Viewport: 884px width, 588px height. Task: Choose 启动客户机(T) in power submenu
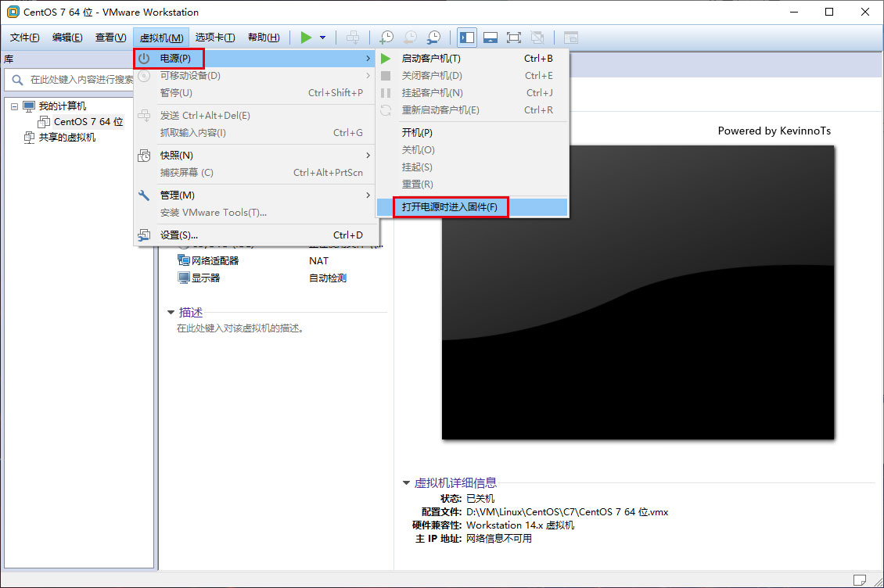pyautogui.click(x=472, y=59)
